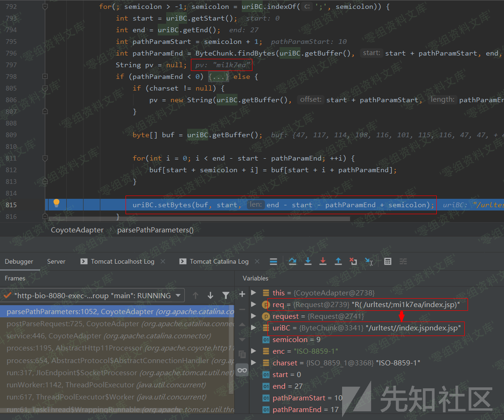The image size is (504, 420).
Task: Toggle the watches glasses icon in Variables
Action: point(242,370)
